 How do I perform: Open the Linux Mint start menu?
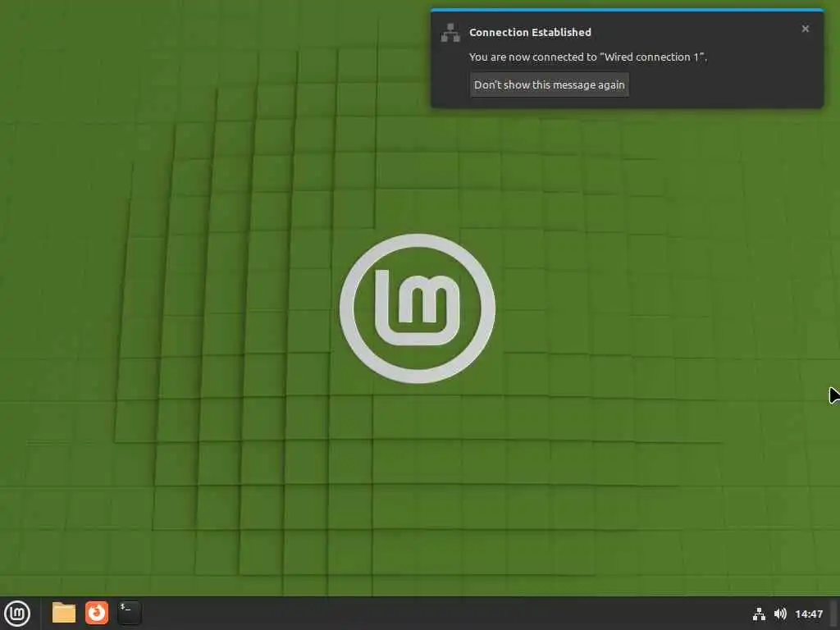pyautogui.click(x=17, y=614)
